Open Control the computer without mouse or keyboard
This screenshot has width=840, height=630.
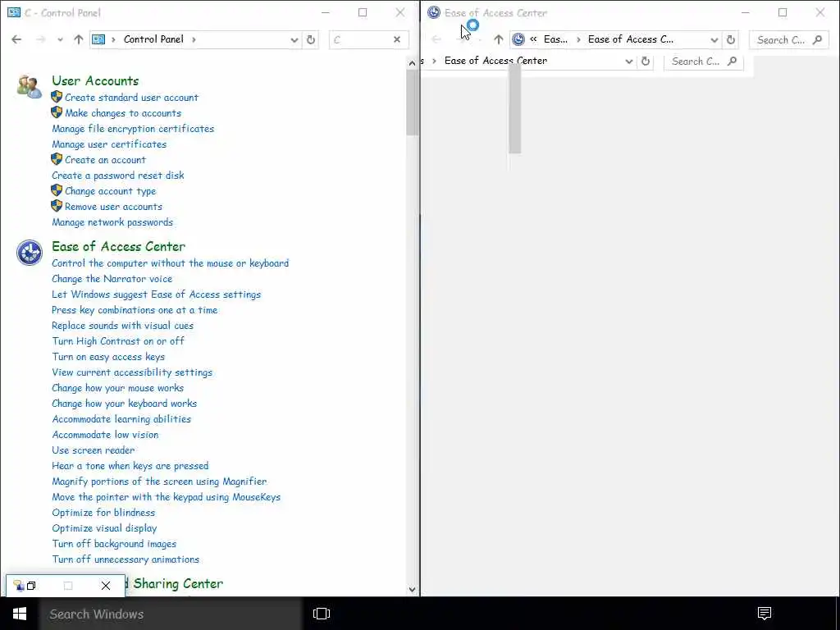click(x=171, y=263)
